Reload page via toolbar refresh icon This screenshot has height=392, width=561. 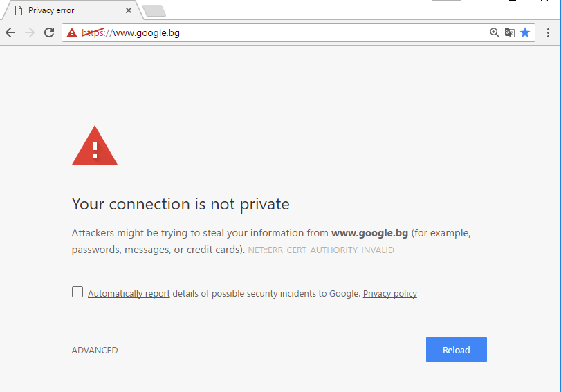tap(49, 32)
